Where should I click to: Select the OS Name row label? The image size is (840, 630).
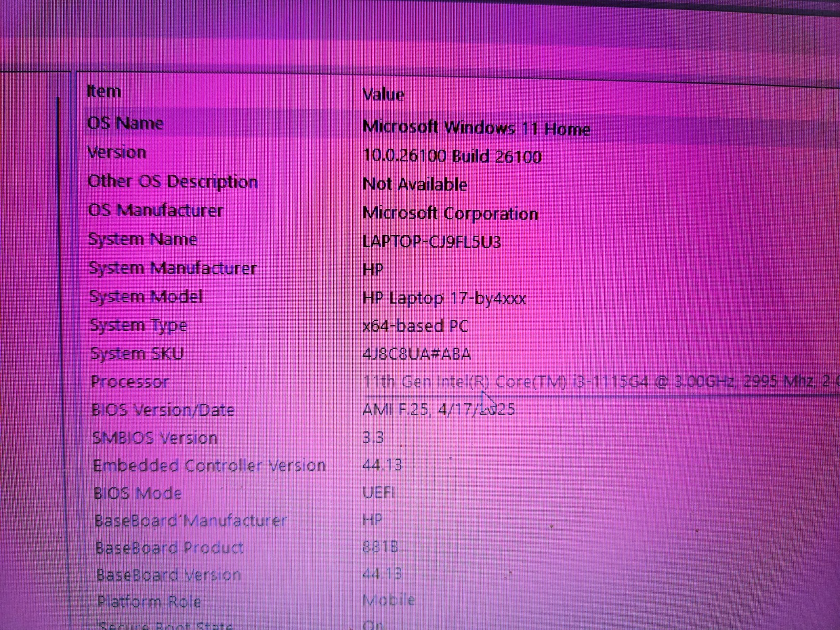point(125,123)
